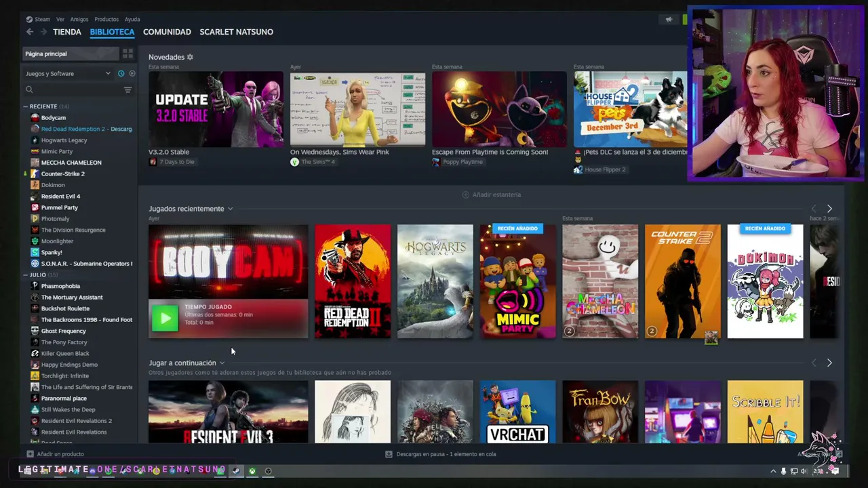The image size is (868, 488).
Task: Select Still Wakes the Deep in sidebar
Action: tap(68, 409)
